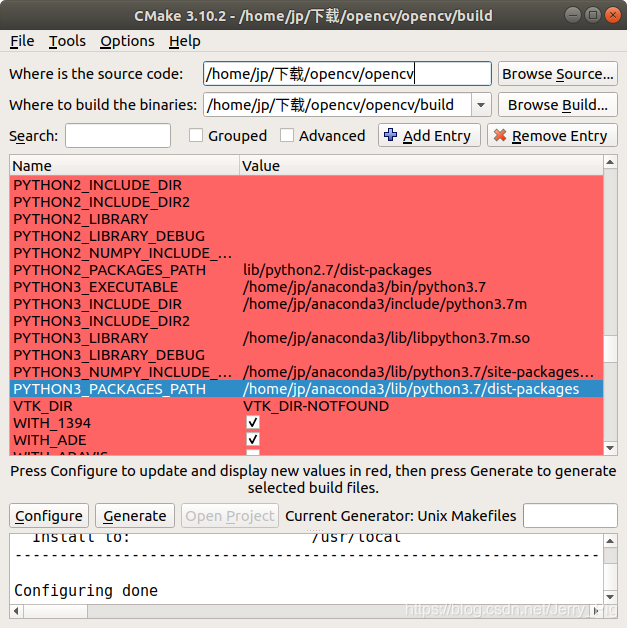The image size is (627, 628).
Task: Click the red X Remove Entry icon
Action: pos(500,135)
